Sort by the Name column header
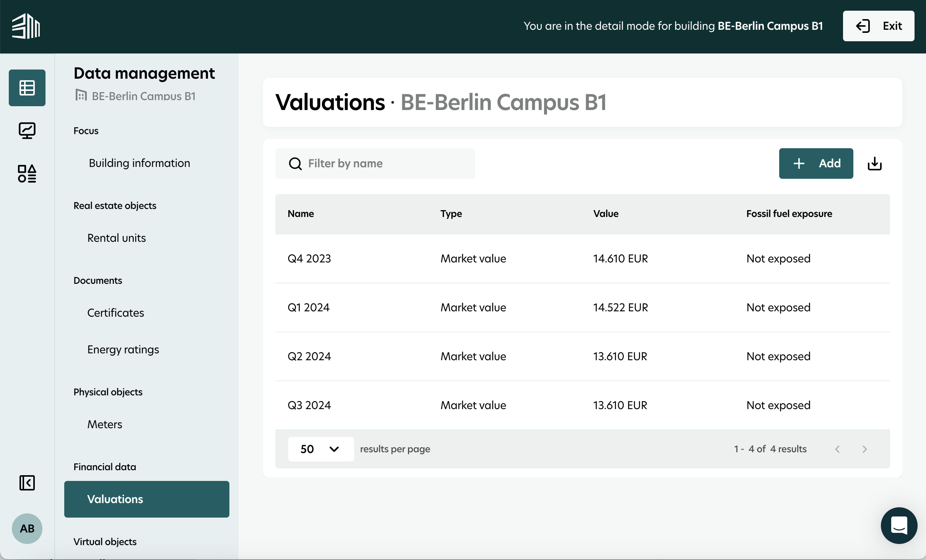The width and height of the screenshot is (926, 560). coord(301,214)
